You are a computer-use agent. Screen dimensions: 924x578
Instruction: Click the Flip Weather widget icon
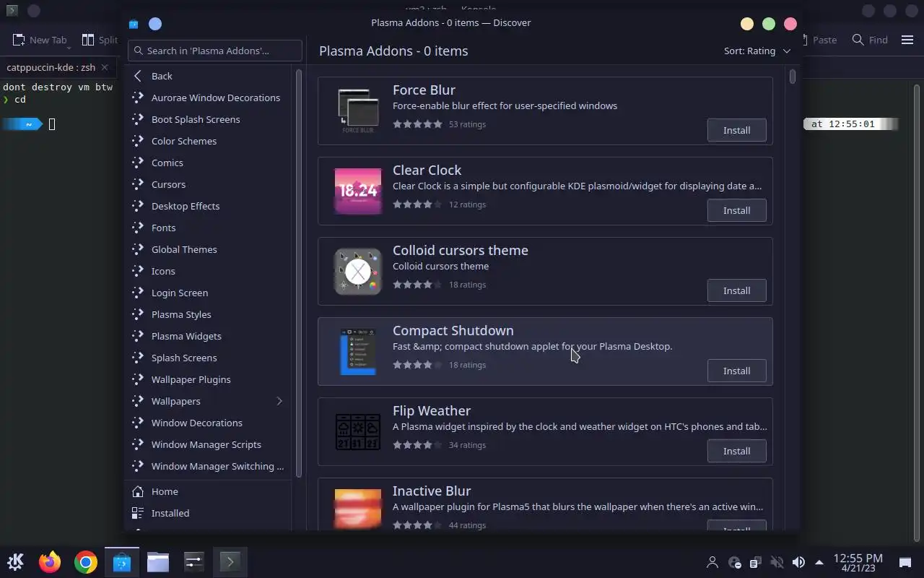coord(358,431)
